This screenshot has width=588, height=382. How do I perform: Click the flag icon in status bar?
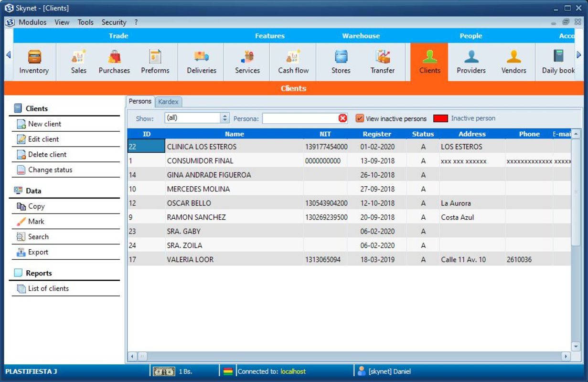[x=228, y=371]
